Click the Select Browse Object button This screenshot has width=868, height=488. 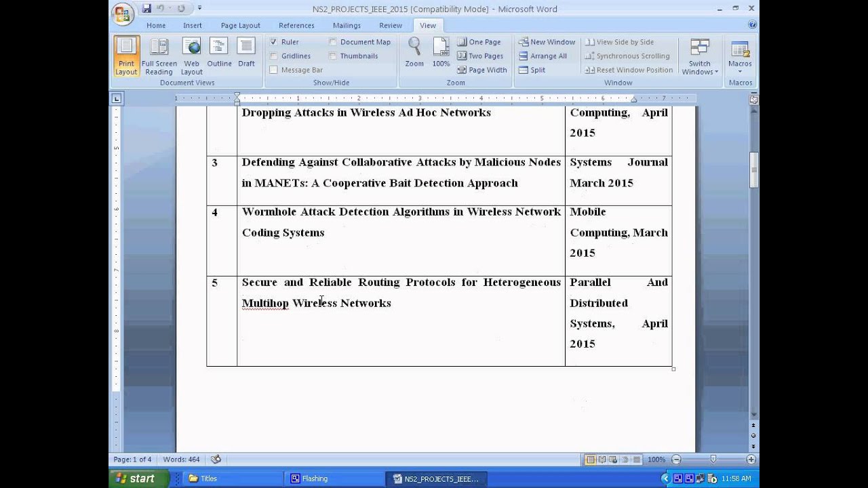point(753,436)
